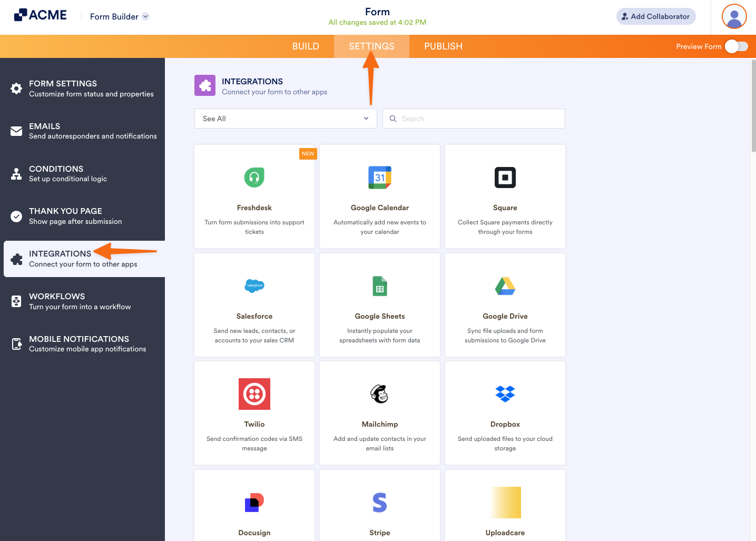Click the Integrations puzzle icon in sidebar

click(16, 259)
